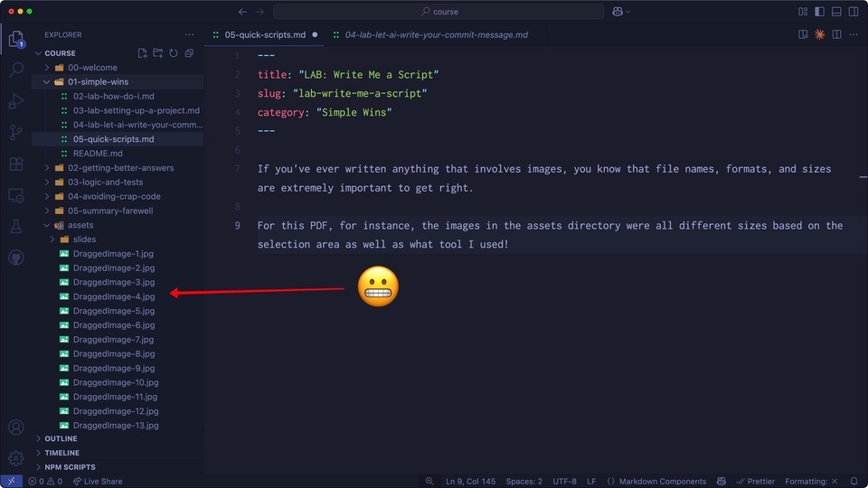Expand the OUTLINE section
Viewport: 868px width, 488px height.
click(118, 439)
